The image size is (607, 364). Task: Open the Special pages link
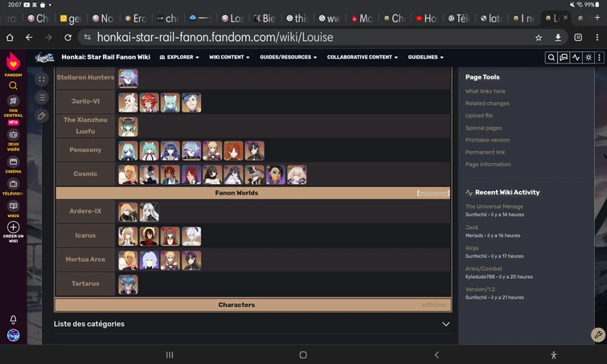(483, 128)
